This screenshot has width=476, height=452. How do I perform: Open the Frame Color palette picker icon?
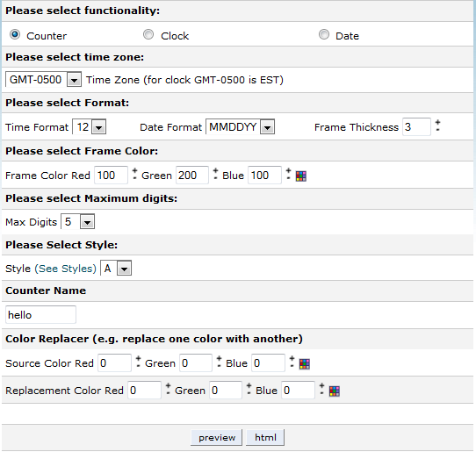301,176
